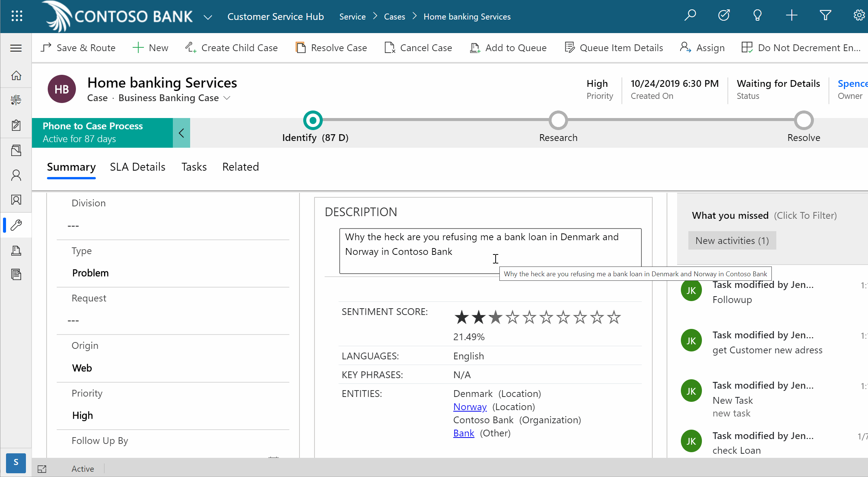
Task: Click the pop-out icon in status bar
Action: 42,469
